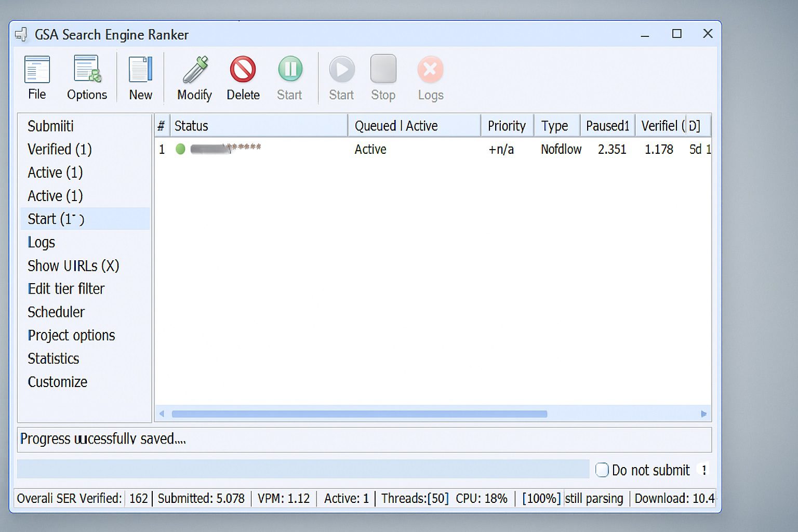Image resolution: width=798 pixels, height=532 pixels.
Task: Click the 1.178 value cell
Action: pos(659,150)
